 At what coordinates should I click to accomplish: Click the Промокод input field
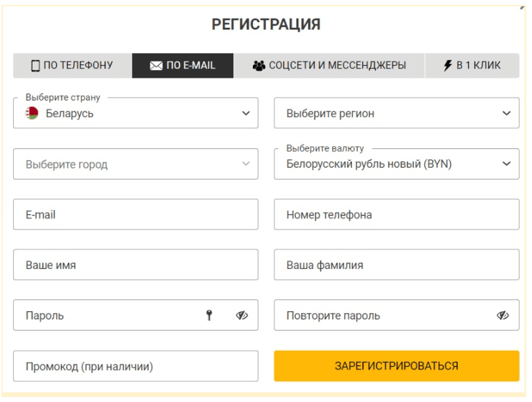pyautogui.click(x=136, y=366)
